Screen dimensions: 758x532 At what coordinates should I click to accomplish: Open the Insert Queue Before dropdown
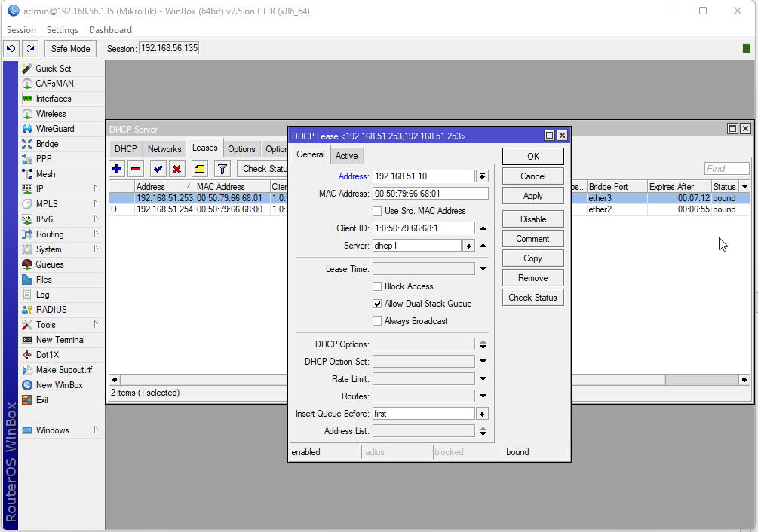pyautogui.click(x=482, y=413)
